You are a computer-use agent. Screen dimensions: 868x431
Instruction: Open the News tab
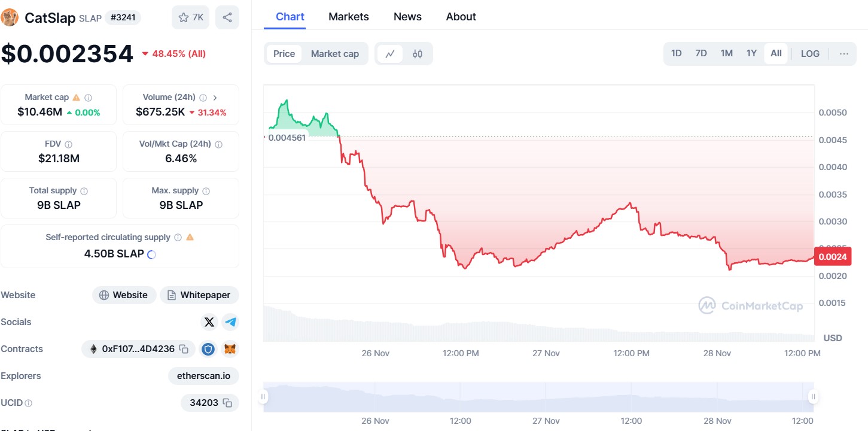[407, 17]
